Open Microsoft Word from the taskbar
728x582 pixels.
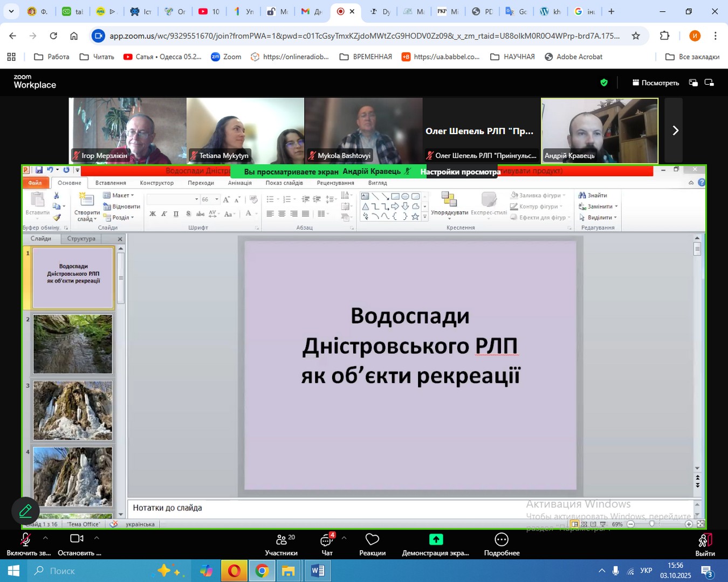(317, 571)
